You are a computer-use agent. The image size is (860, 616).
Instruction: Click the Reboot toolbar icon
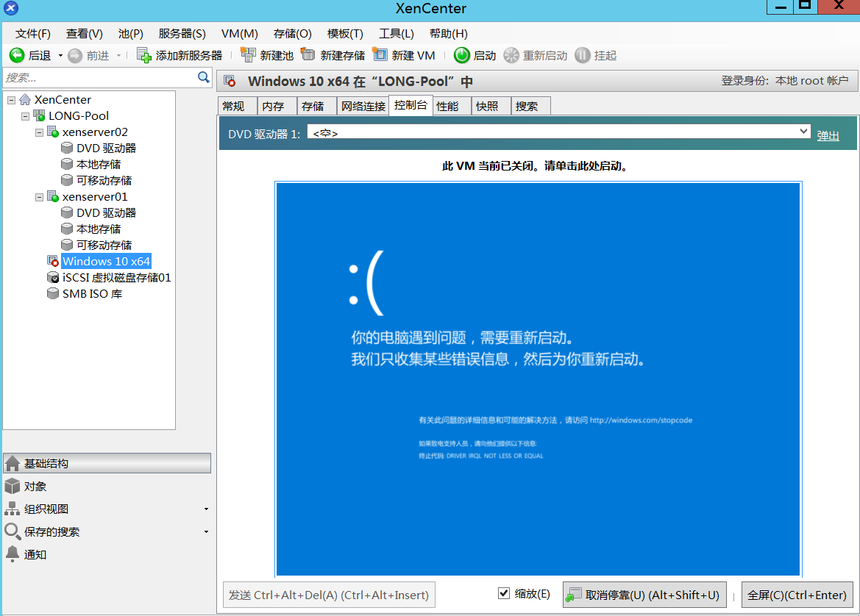[x=511, y=55]
